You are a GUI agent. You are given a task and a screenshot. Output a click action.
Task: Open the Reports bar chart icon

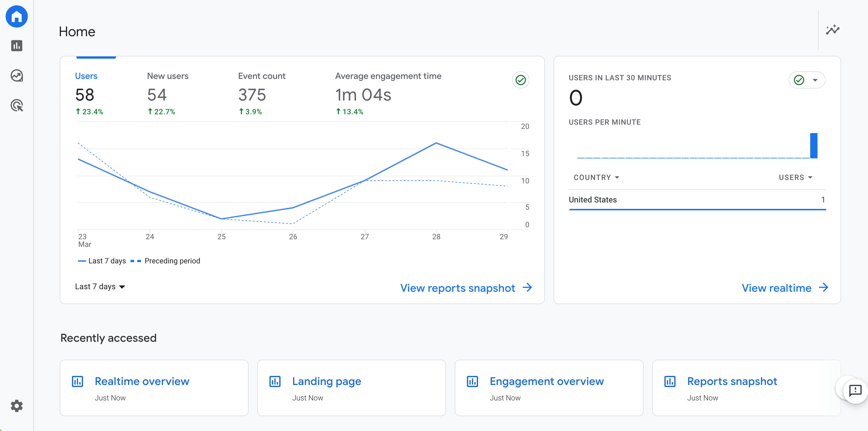tap(17, 45)
